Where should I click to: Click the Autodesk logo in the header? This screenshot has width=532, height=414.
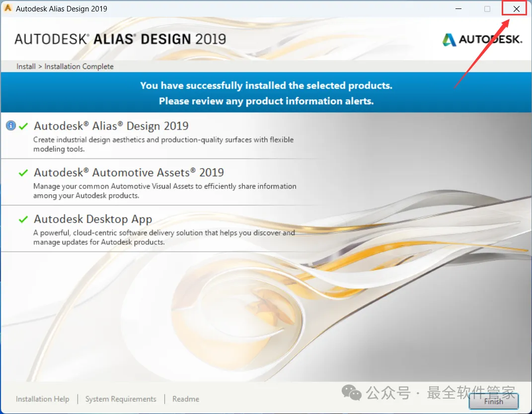coord(482,40)
